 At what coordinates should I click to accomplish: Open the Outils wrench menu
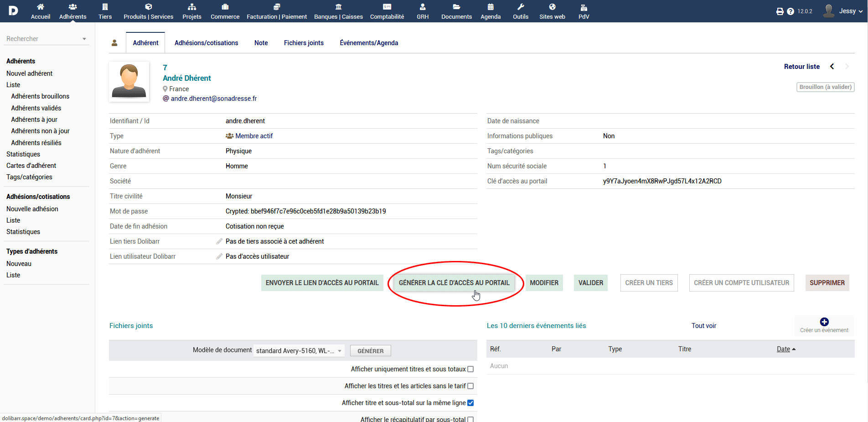coord(520,11)
